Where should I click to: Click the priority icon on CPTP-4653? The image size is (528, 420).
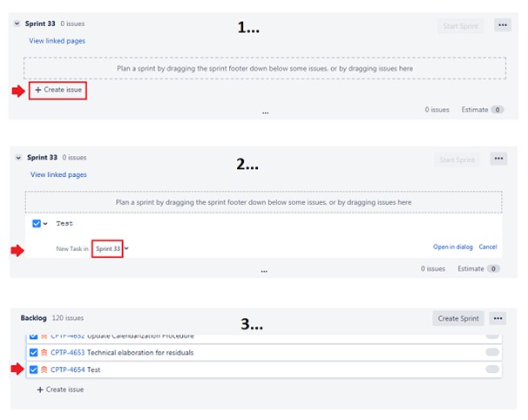(x=44, y=352)
